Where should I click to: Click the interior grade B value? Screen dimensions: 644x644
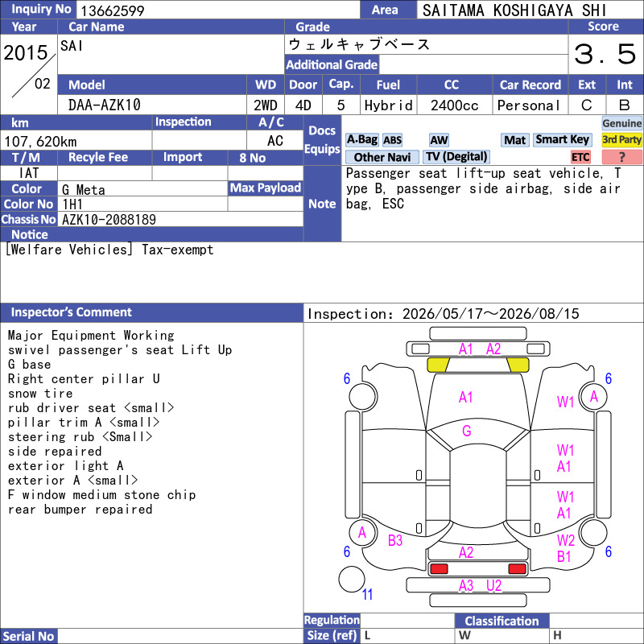point(625,105)
